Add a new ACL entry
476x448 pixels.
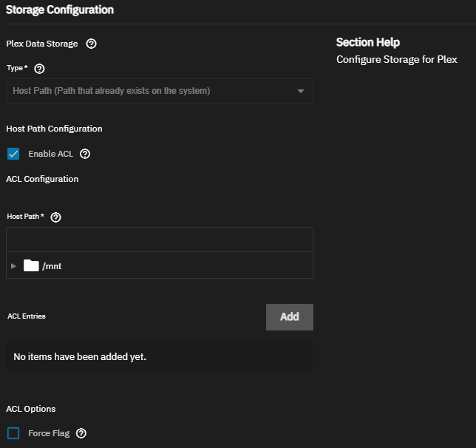tap(290, 317)
